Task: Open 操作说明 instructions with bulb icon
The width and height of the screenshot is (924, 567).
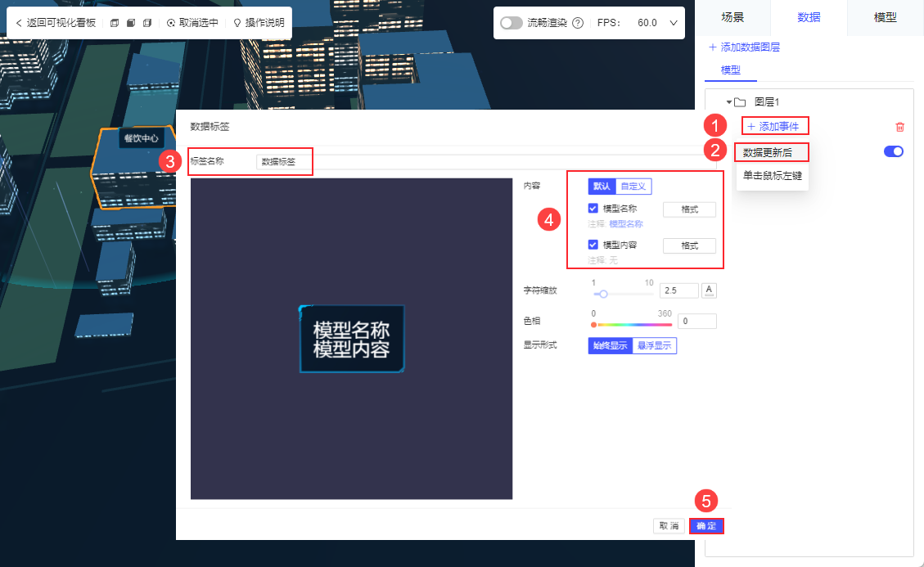Action: point(259,23)
